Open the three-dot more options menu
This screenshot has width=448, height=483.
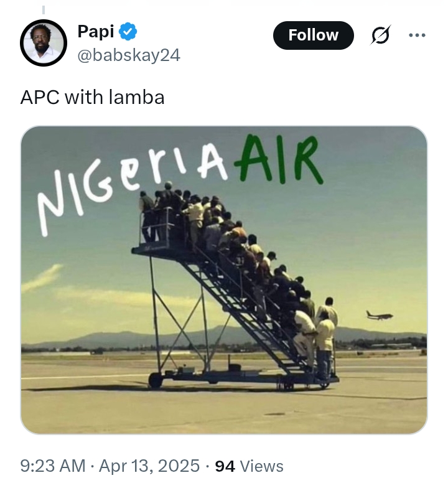pyautogui.click(x=417, y=35)
